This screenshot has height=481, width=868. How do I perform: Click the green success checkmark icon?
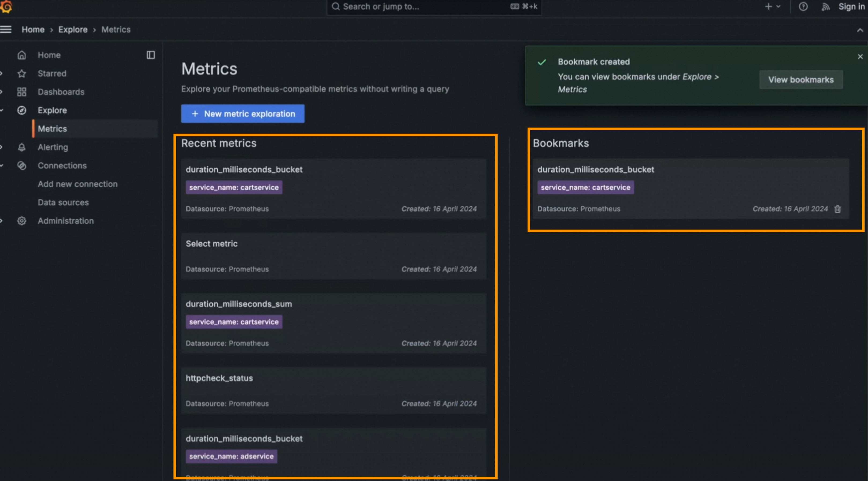[x=541, y=62]
